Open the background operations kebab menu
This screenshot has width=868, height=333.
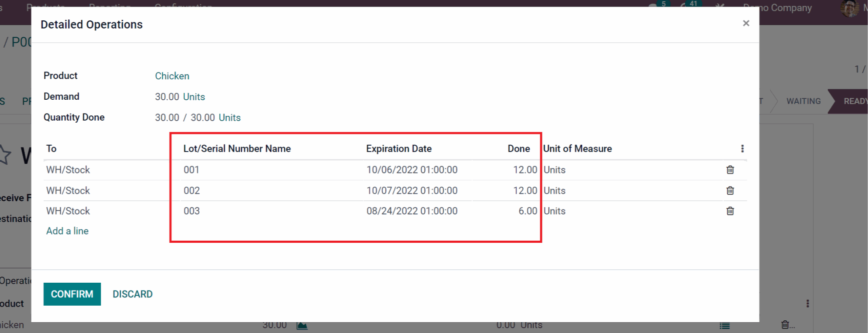pyautogui.click(x=808, y=304)
